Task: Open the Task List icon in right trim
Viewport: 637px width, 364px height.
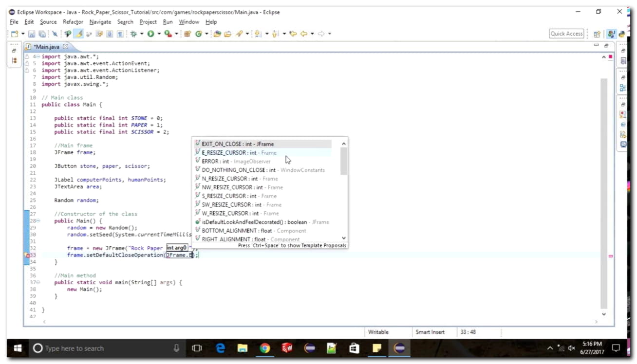Action: coord(623,61)
